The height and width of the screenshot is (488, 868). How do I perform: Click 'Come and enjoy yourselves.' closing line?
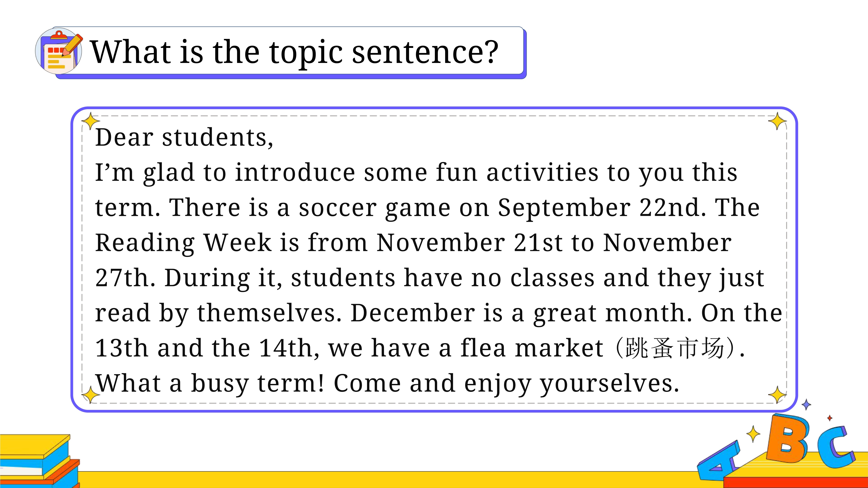(506, 383)
